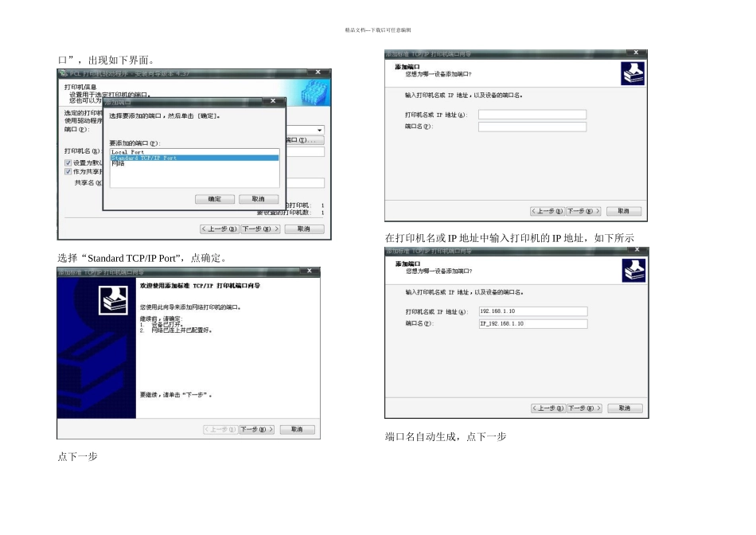This screenshot has height=535, width=756.
Task: Select Standard TCP/IP Port in port list
Action: pyautogui.click(x=194, y=158)
